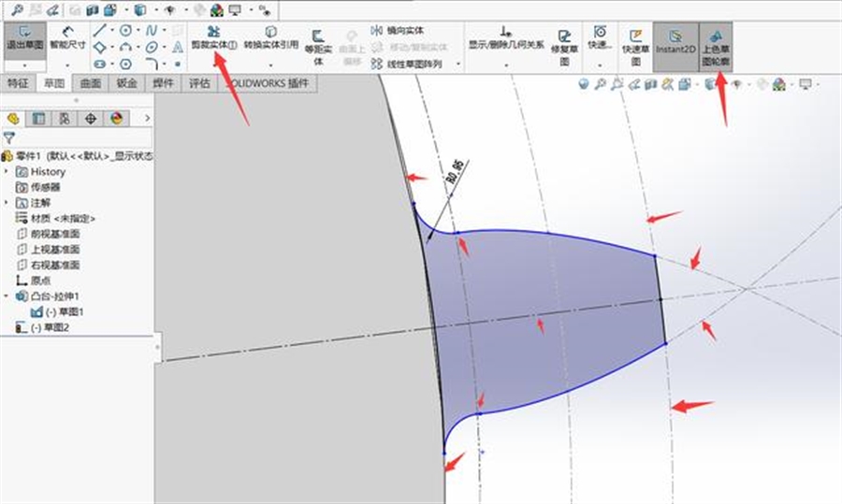Open the PropertyManager tab
Viewport: 842px width, 504px height.
(38, 118)
